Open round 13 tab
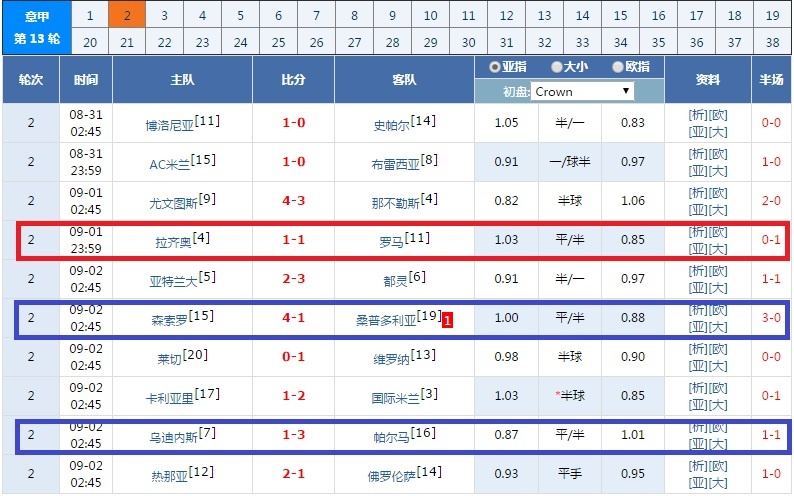 [x=544, y=15]
